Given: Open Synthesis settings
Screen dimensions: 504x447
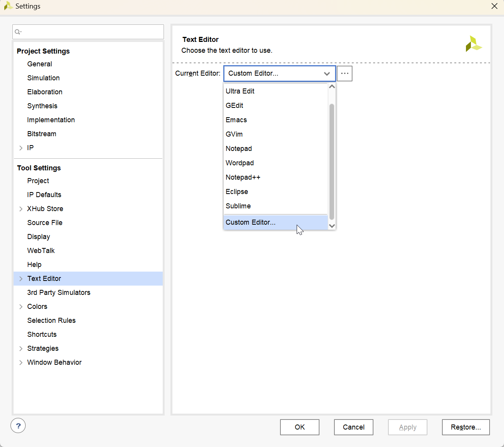Looking at the screenshot, I should coord(42,106).
